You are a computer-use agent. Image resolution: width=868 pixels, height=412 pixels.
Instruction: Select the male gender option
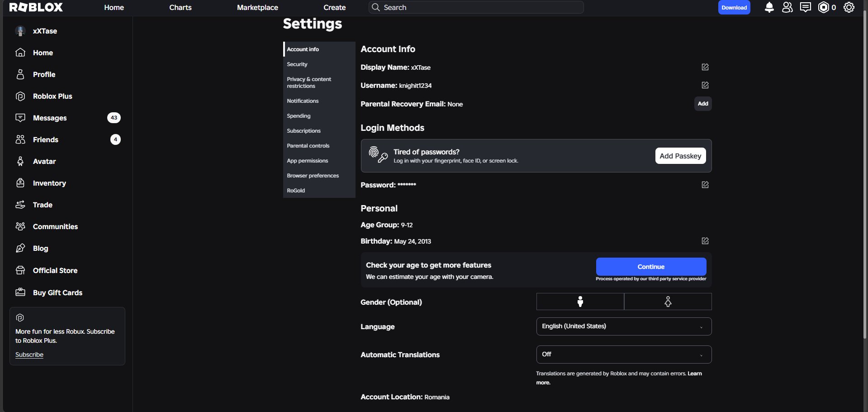(580, 302)
